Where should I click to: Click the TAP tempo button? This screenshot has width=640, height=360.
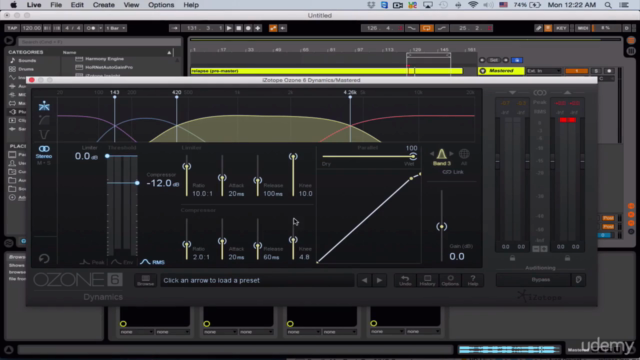(12, 28)
